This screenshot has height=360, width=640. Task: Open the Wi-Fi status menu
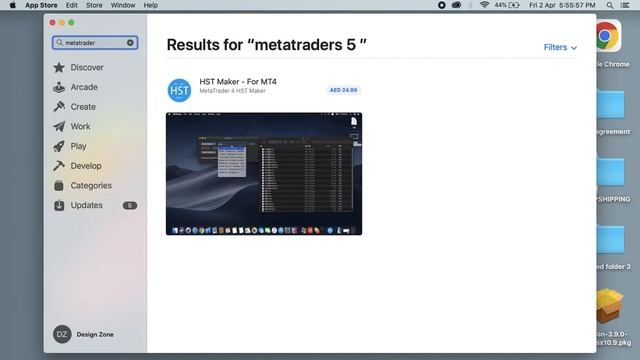[484, 5]
